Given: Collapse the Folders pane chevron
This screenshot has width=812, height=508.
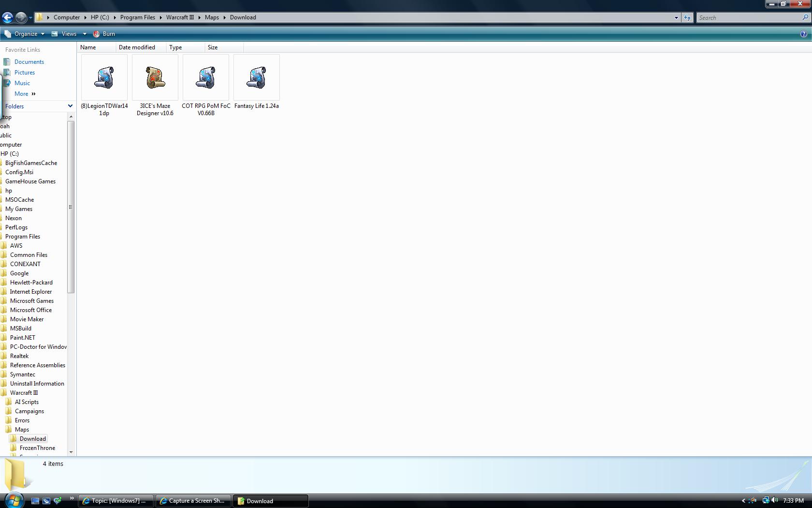Looking at the screenshot, I should point(70,106).
